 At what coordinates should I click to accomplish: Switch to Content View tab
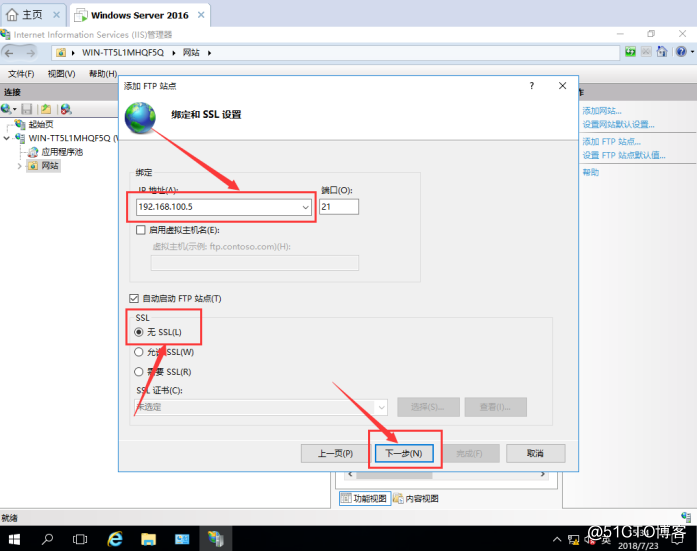[x=416, y=499]
